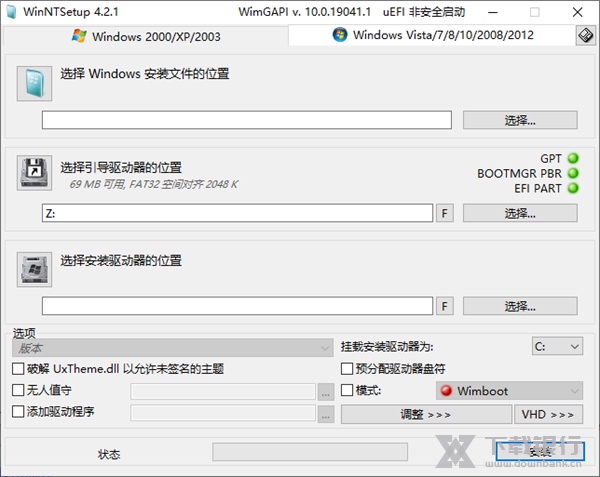The height and width of the screenshot is (477, 600).
Task: Click the boot drive path field showing Z:
Action: point(237,213)
